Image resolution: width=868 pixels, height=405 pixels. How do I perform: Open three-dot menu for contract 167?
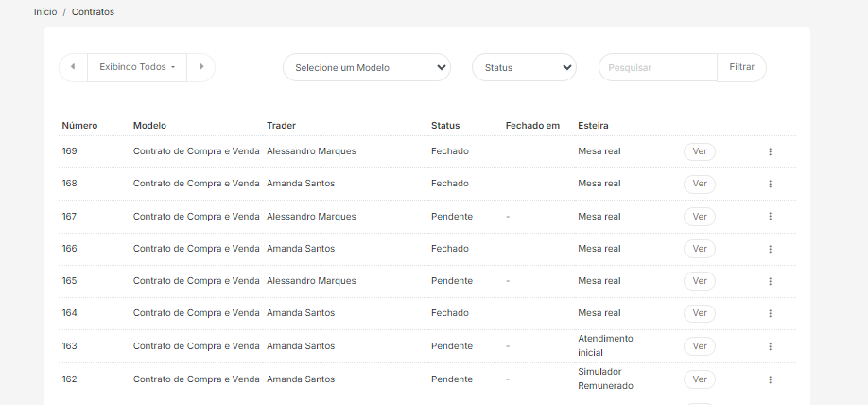coord(770,217)
